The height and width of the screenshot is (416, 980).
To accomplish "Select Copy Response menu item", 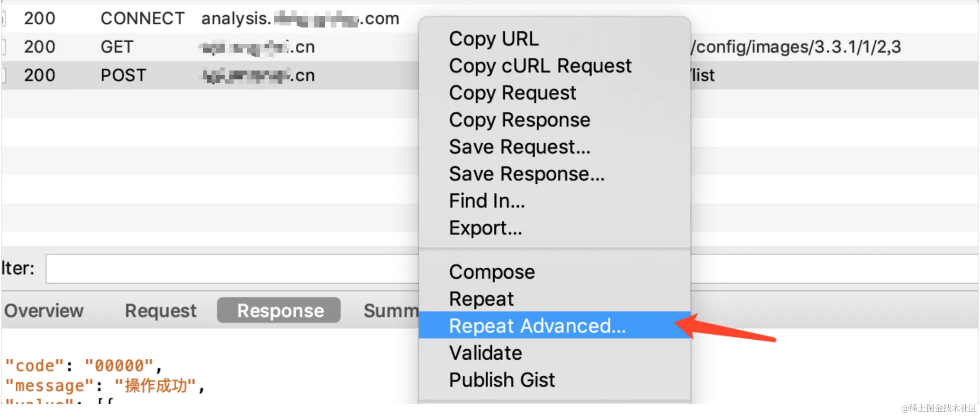I will click(519, 120).
